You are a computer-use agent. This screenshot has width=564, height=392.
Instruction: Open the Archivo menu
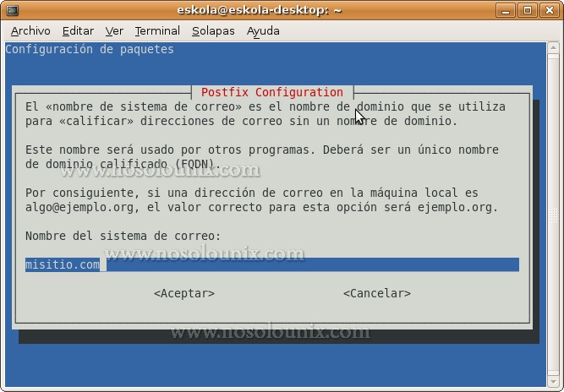(x=30, y=31)
